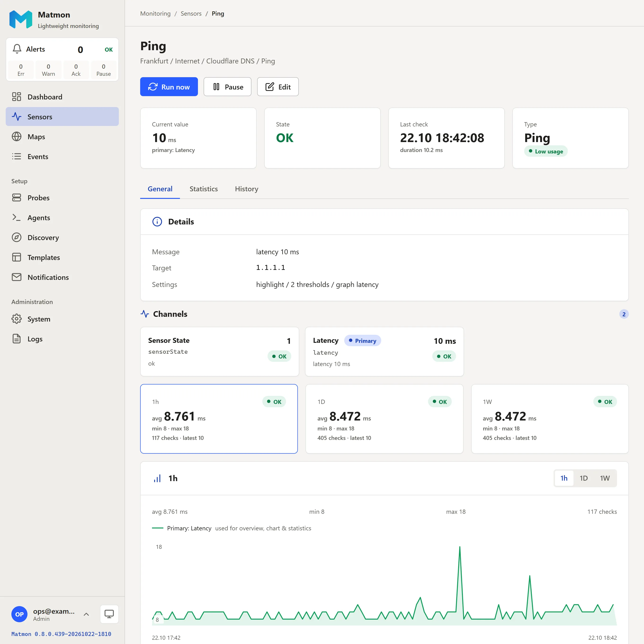
Task: Select the 1D average summary card
Action: tap(384, 419)
